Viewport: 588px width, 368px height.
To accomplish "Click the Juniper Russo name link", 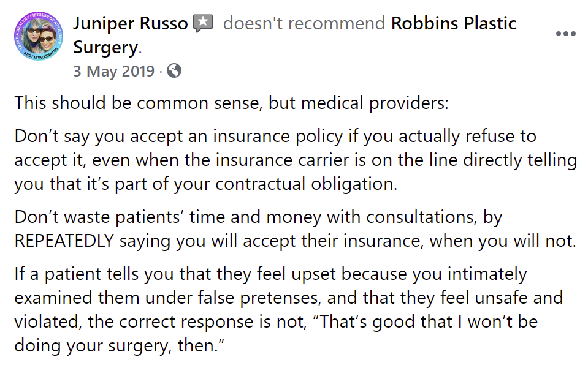I will pyautogui.click(x=130, y=24).
